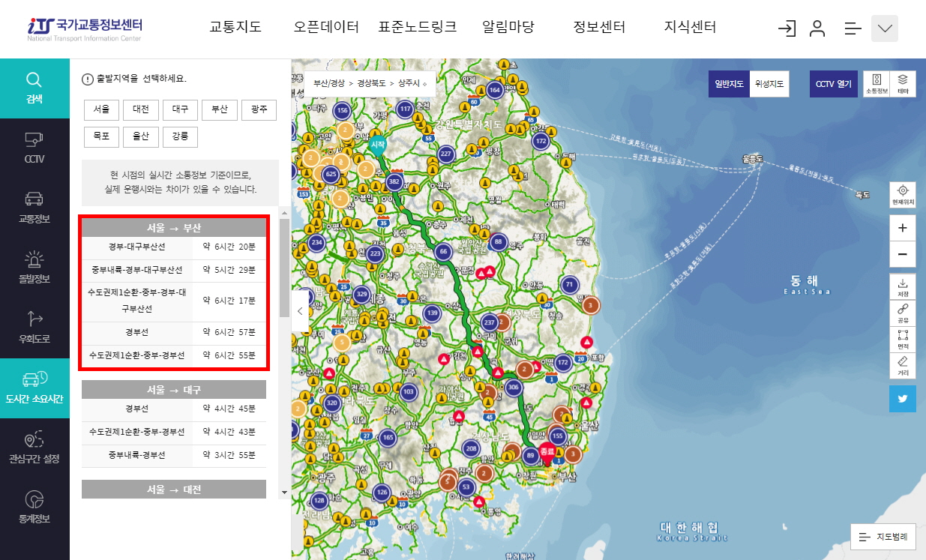Switch map to 위성지도 satellite view
The image size is (926, 560).
point(769,84)
